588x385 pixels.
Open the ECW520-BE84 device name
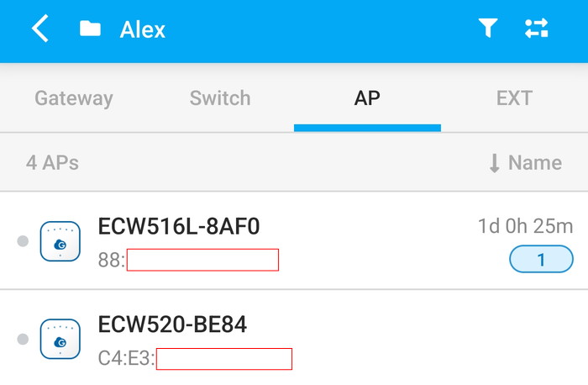pos(172,324)
